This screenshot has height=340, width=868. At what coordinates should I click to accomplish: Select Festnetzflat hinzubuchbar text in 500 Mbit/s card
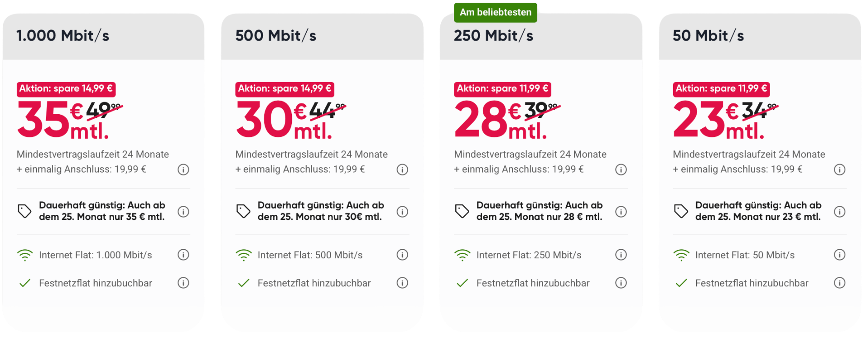pyautogui.click(x=314, y=283)
